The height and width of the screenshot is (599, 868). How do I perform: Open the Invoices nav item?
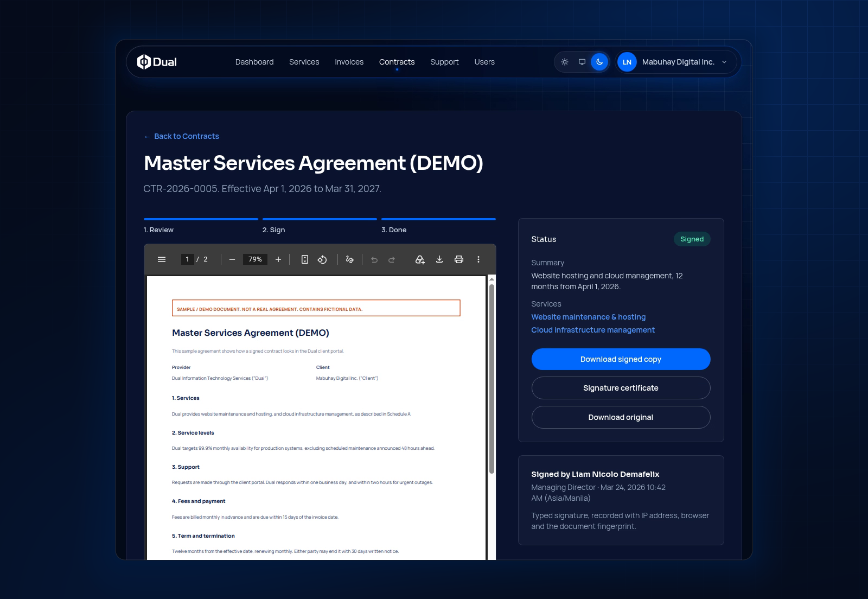[x=349, y=62]
